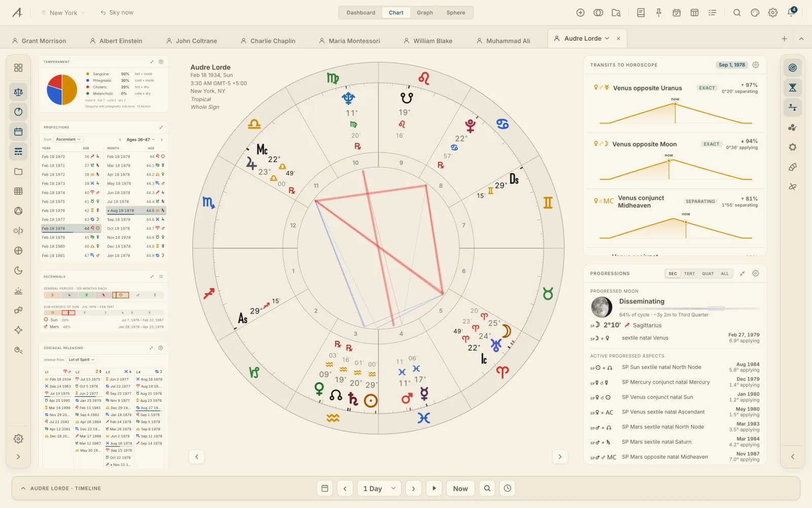Select the target icon in right sidebar
Image resolution: width=812 pixels, height=508 pixels.
792,68
